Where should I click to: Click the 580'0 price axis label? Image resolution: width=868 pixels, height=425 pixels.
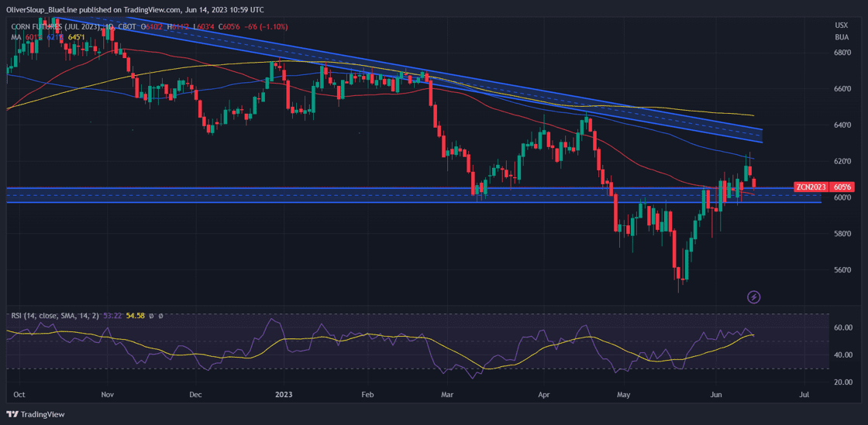(842, 234)
